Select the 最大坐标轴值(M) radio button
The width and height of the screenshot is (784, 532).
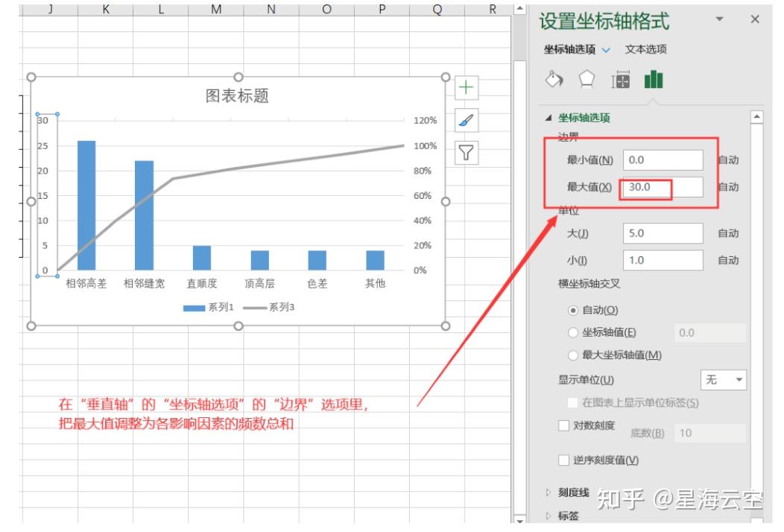point(573,355)
